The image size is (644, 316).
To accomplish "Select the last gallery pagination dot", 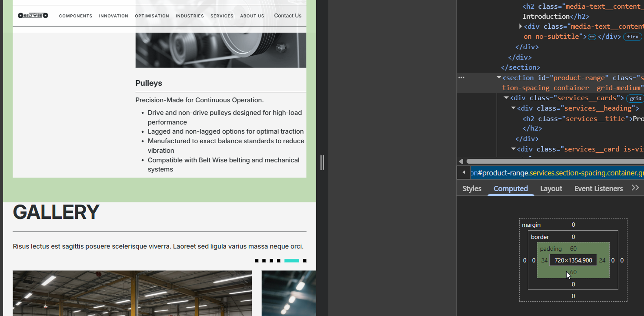I will coord(305,261).
